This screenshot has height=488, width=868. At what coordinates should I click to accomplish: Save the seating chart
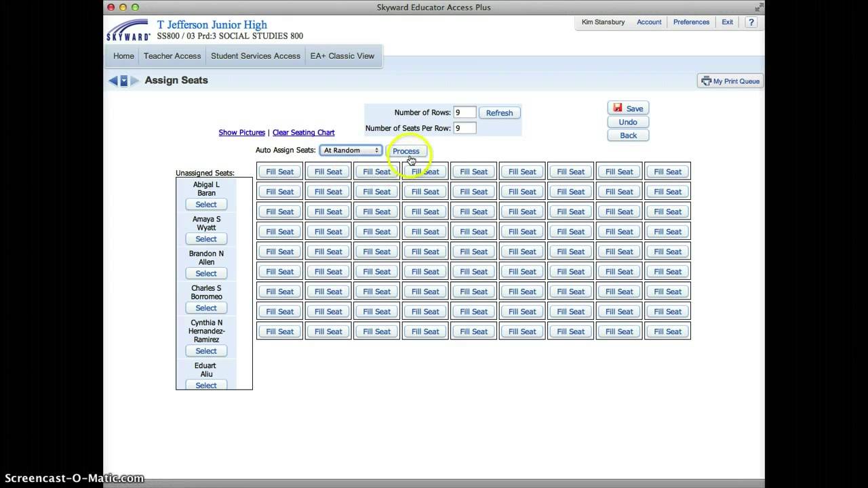pyautogui.click(x=628, y=108)
